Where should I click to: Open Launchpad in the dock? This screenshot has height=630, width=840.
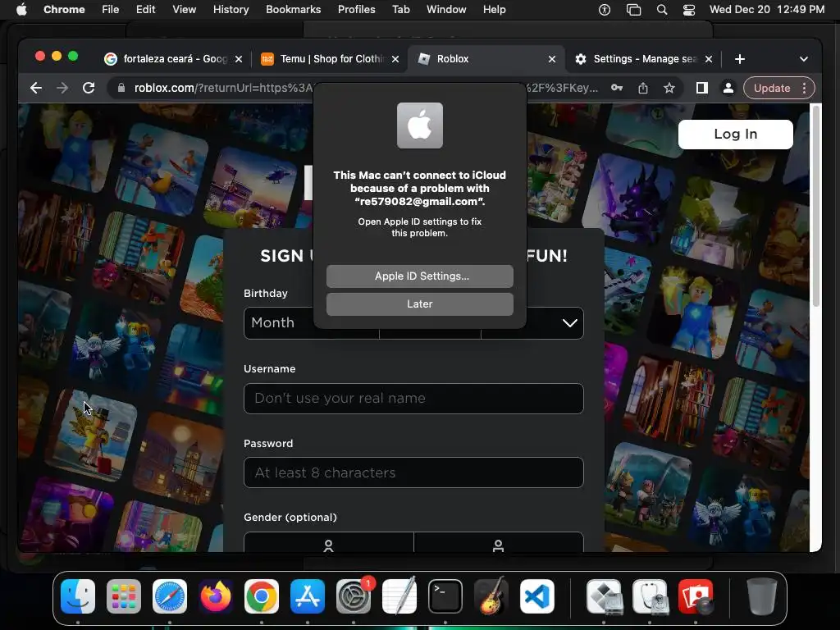(124, 596)
